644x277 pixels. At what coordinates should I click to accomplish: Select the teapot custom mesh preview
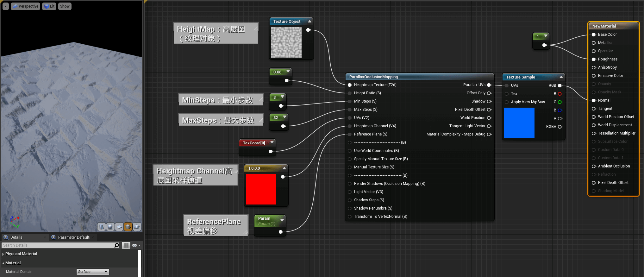pyautogui.click(x=137, y=227)
